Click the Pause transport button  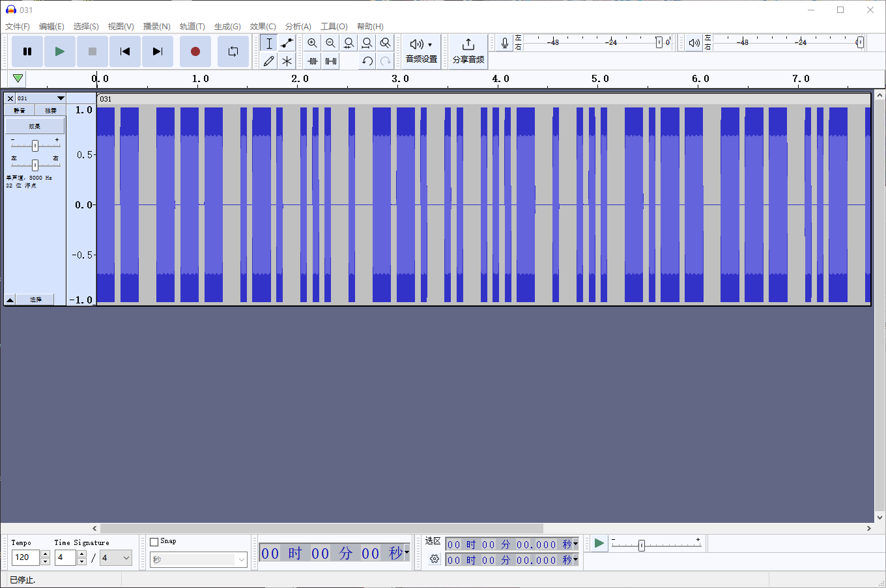coord(27,51)
